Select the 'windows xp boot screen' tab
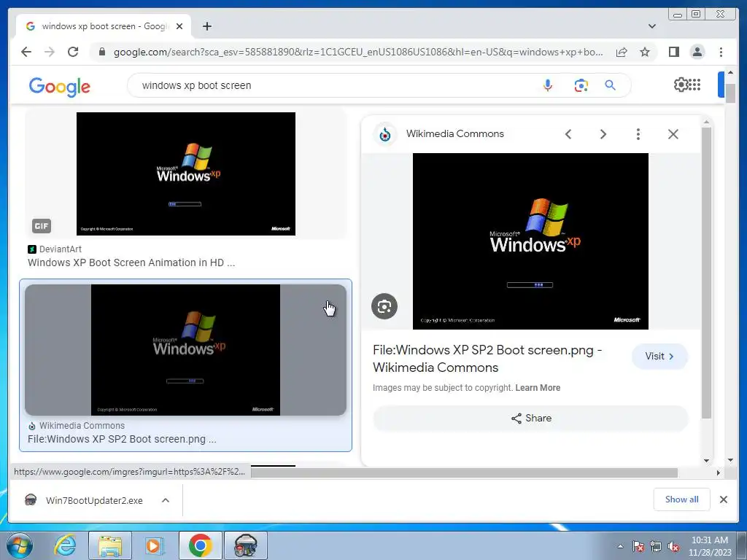Viewport: 747px width, 560px height. [x=104, y=26]
